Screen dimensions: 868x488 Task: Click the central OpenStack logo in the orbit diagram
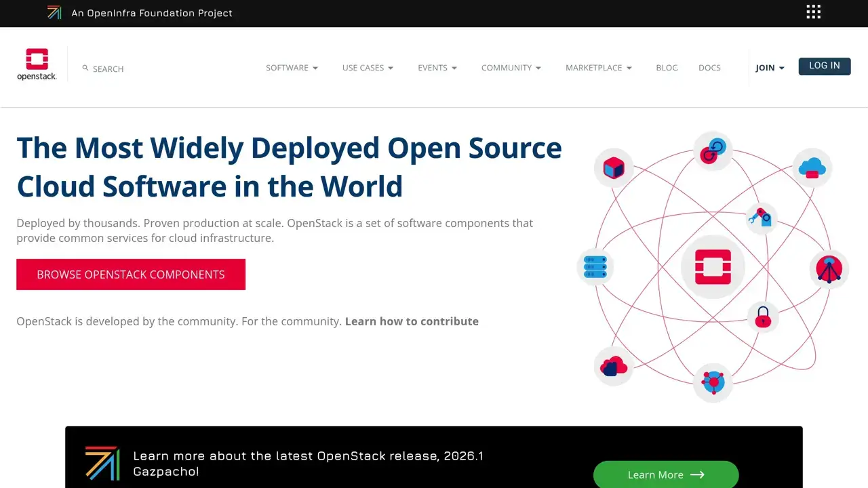[x=713, y=267]
